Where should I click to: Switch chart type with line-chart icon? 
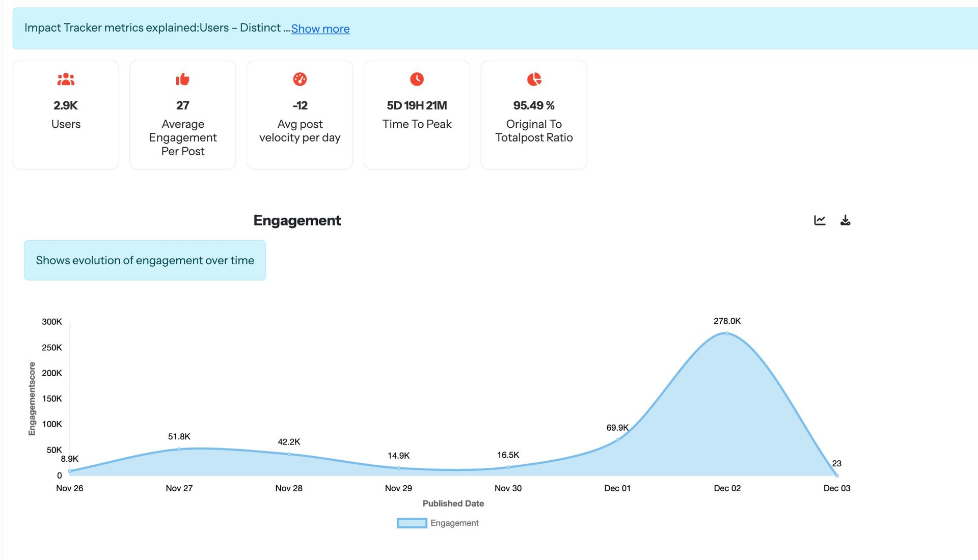820,220
